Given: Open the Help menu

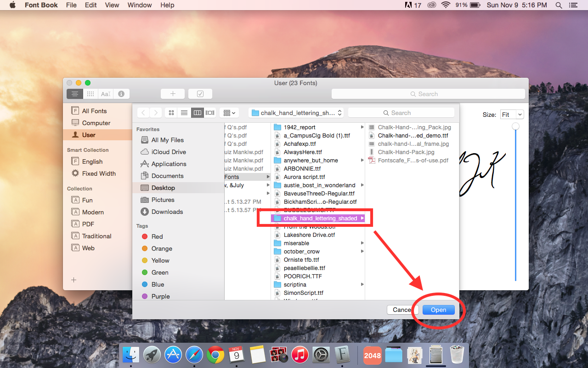Looking at the screenshot, I should [x=167, y=5].
